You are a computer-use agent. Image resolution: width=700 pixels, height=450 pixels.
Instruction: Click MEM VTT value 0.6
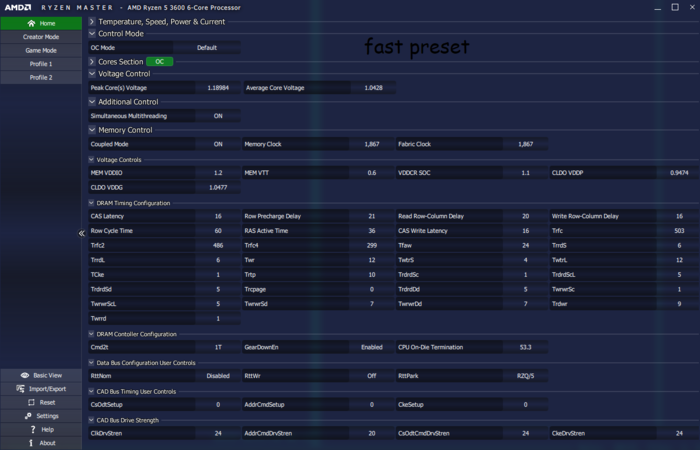pyautogui.click(x=371, y=173)
